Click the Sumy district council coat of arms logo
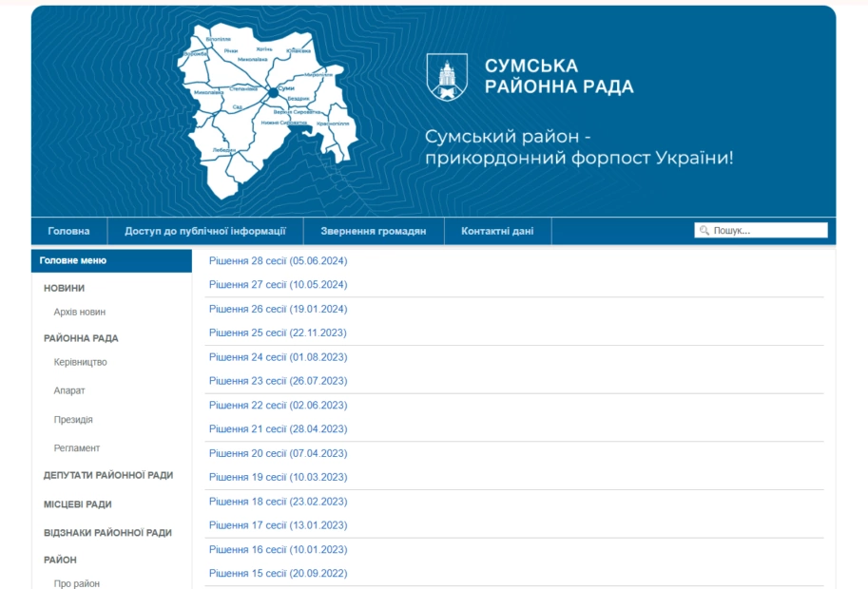Image resolution: width=868 pixels, height=589 pixels. [447, 77]
